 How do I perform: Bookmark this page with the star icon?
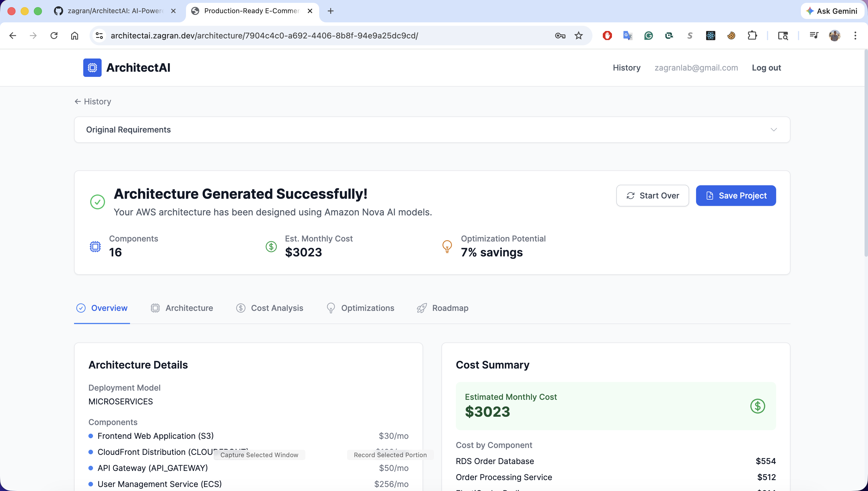[578, 36]
